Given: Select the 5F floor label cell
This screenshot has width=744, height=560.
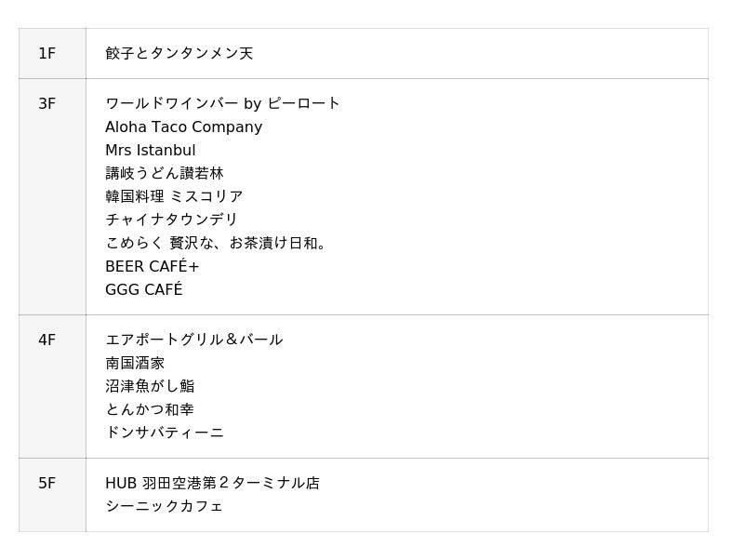Looking at the screenshot, I should (47, 484).
